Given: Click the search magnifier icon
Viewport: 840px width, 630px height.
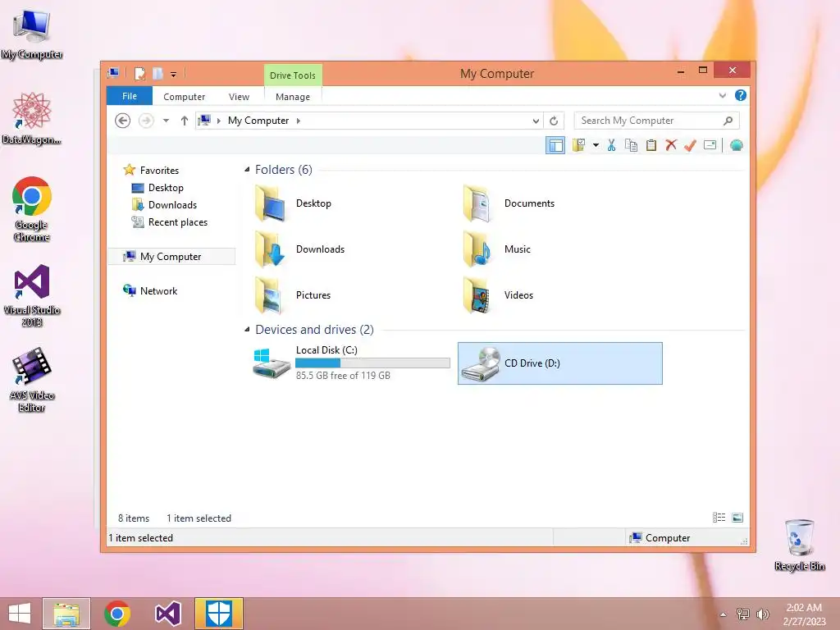Looking at the screenshot, I should (728, 121).
